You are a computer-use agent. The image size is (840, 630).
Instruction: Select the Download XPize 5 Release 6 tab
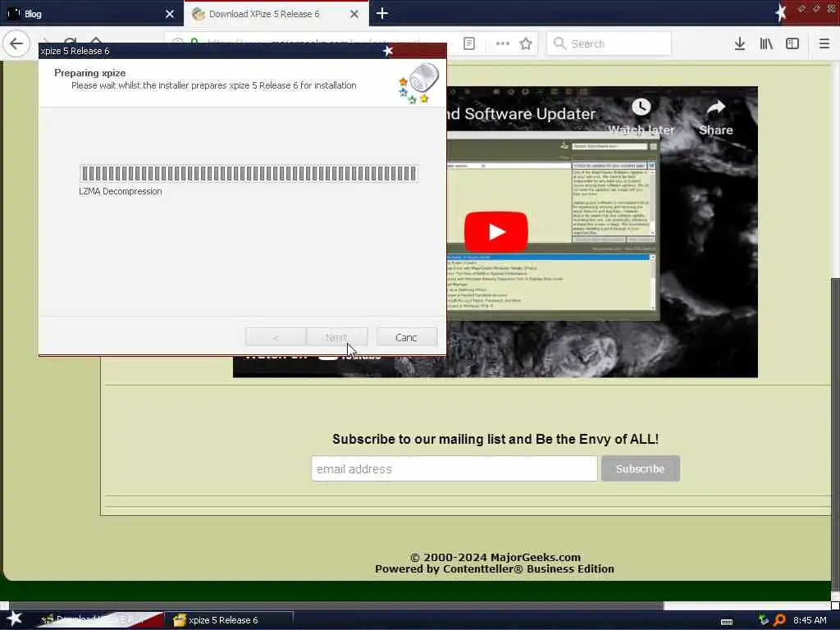click(x=276, y=14)
